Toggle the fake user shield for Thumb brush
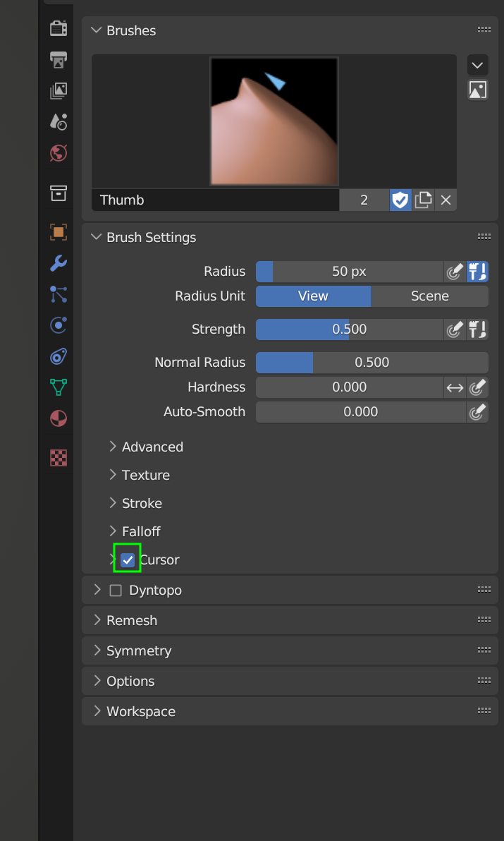The height and width of the screenshot is (841, 504). coord(400,200)
